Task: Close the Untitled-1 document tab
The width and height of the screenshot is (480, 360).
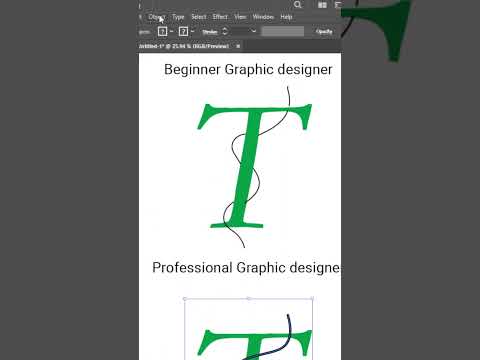Action: 238,46
